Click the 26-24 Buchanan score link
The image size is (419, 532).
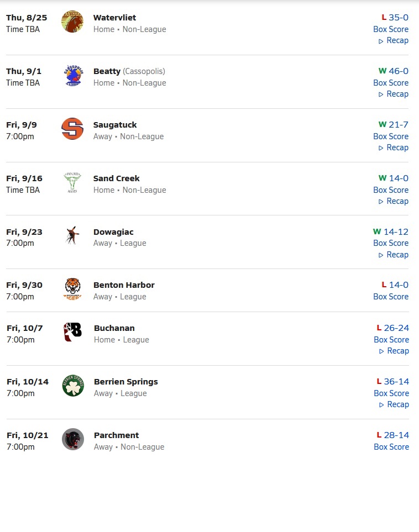tap(396, 328)
